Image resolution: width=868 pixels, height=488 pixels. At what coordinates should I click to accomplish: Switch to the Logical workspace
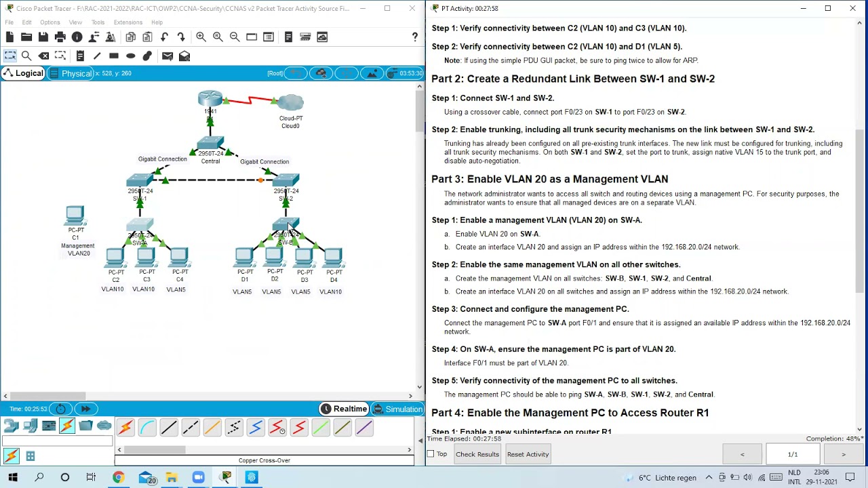[x=23, y=73]
